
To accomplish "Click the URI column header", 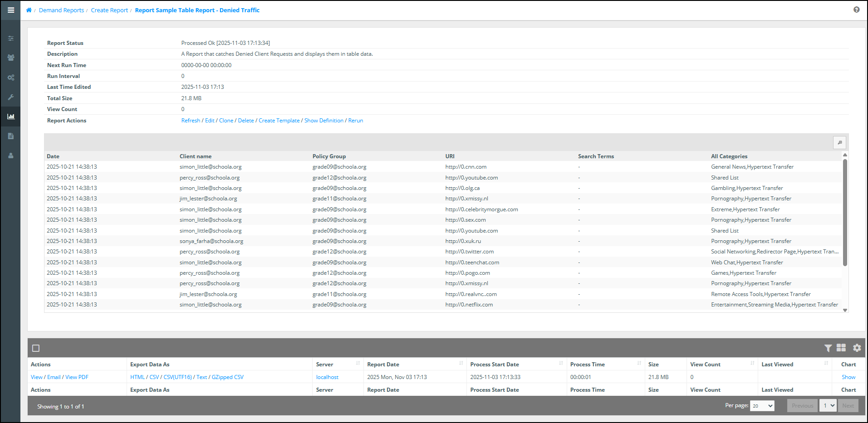I will coord(450,156).
